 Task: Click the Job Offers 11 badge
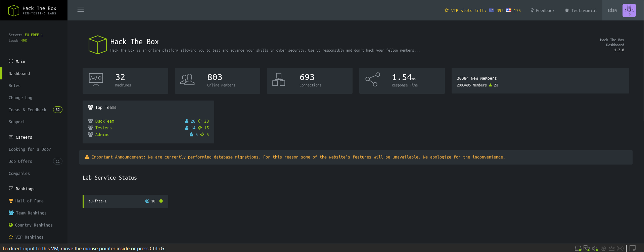[58, 161]
